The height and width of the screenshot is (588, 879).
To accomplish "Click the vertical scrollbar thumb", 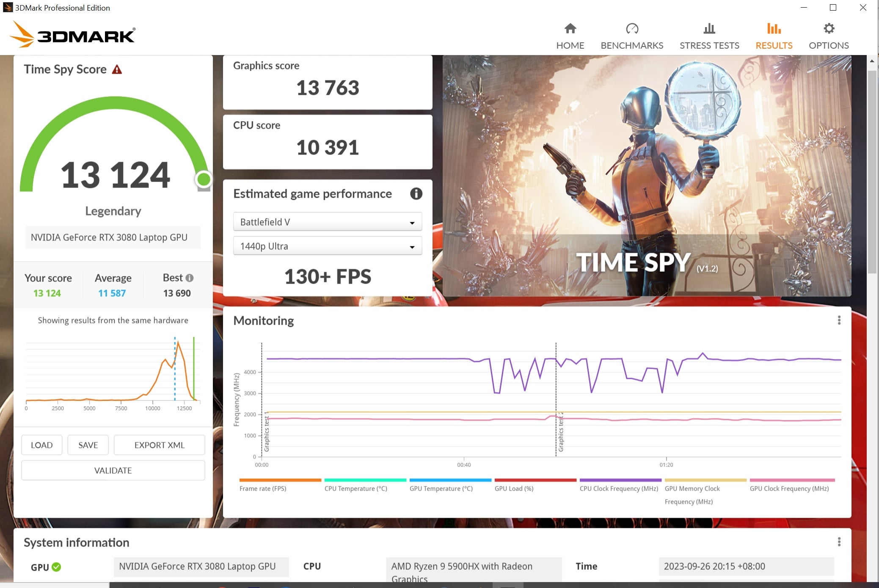I will coord(872,171).
